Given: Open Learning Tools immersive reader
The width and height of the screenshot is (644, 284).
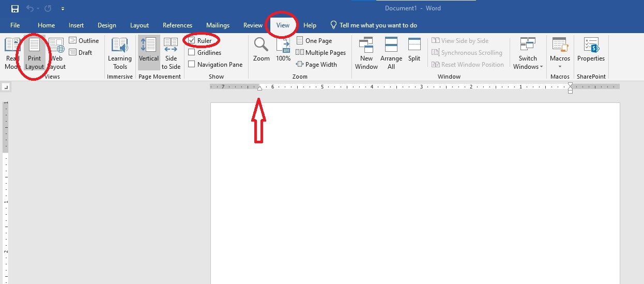Looking at the screenshot, I should pos(120,53).
